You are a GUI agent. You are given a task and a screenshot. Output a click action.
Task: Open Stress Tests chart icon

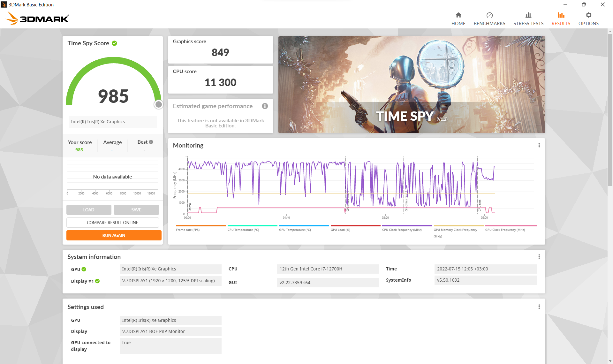coord(528,15)
